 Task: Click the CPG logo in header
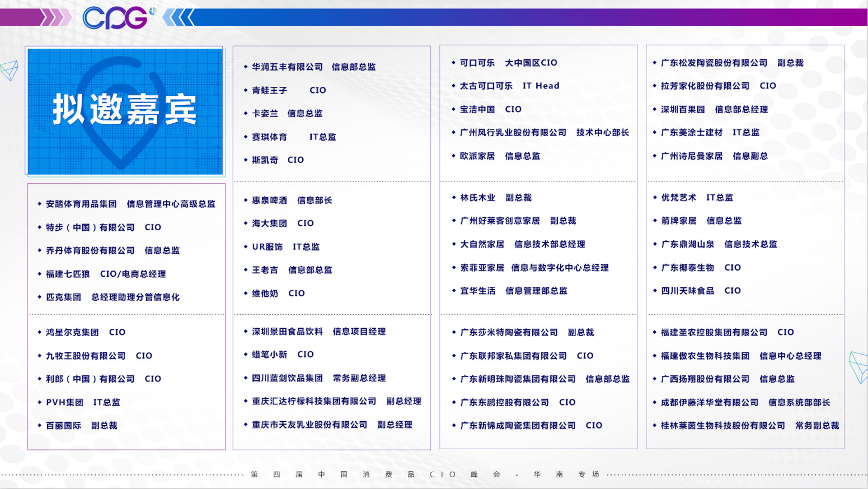[x=119, y=17]
